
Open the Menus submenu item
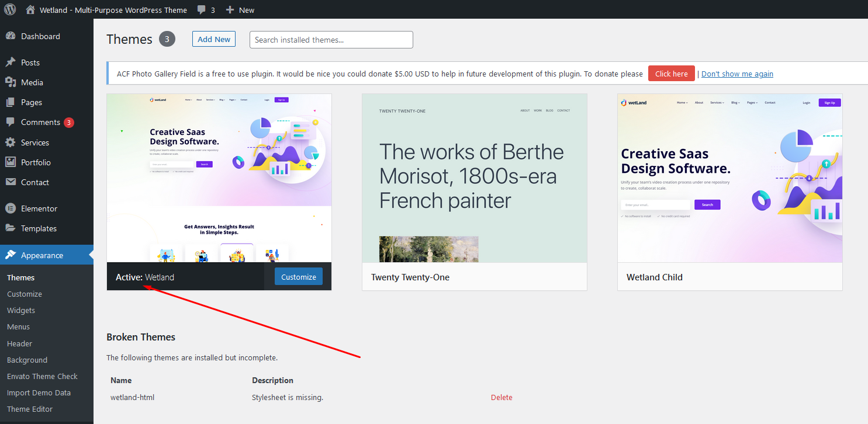(18, 326)
